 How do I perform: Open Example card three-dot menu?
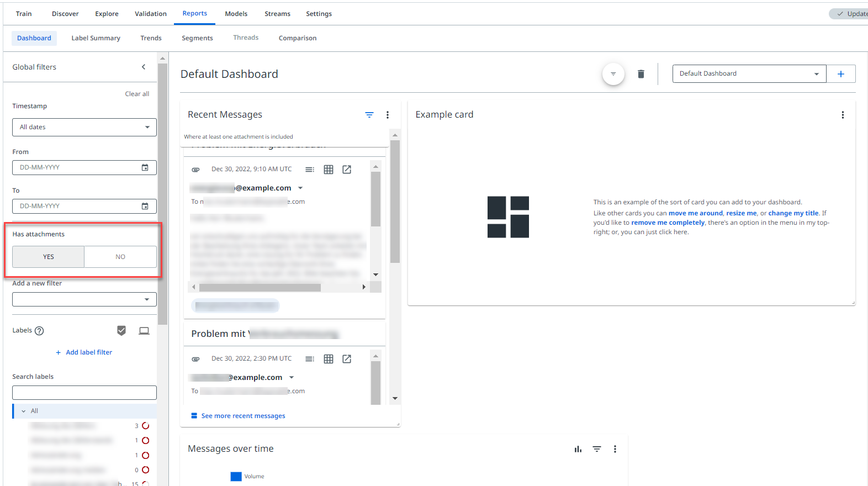pos(842,115)
